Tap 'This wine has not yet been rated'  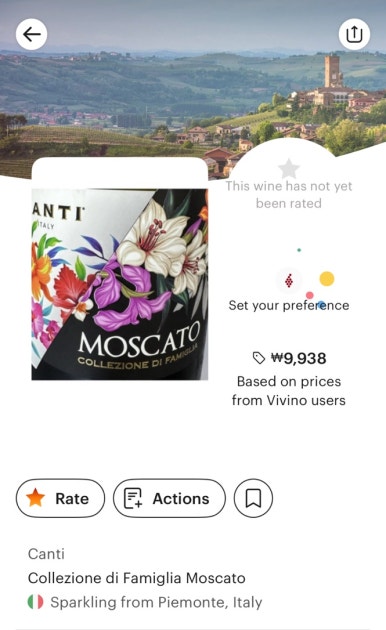tap(289, 194)
